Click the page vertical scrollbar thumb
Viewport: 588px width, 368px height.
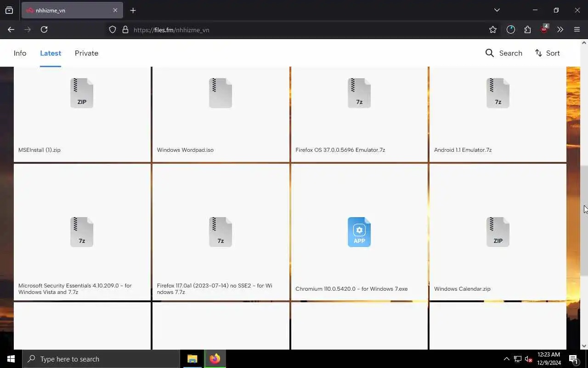click(x=584, y=221)
